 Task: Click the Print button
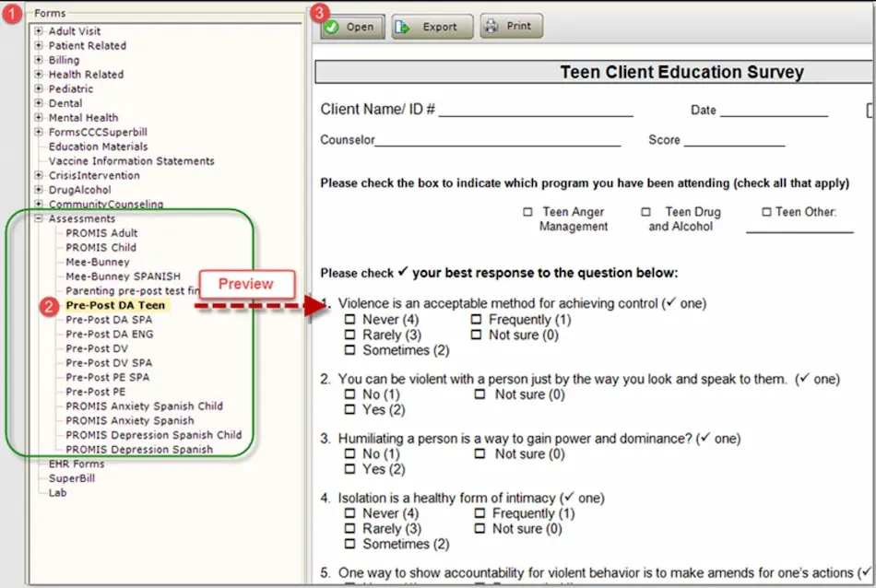(x=512, y=27)
